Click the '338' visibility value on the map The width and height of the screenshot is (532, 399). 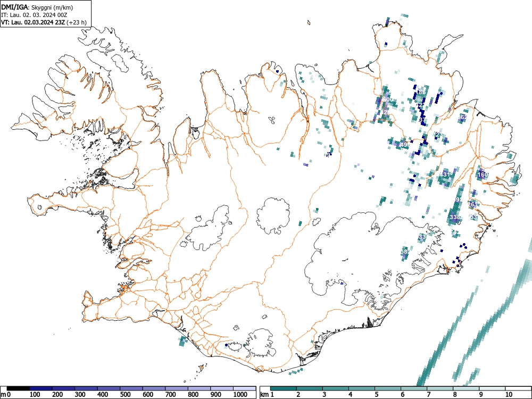pyautogui.click(x=455, y=217)
